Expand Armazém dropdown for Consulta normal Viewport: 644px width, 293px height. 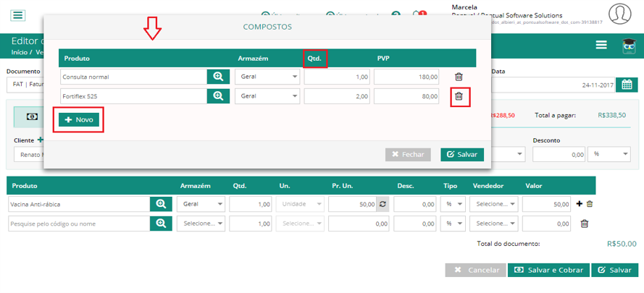267,77
